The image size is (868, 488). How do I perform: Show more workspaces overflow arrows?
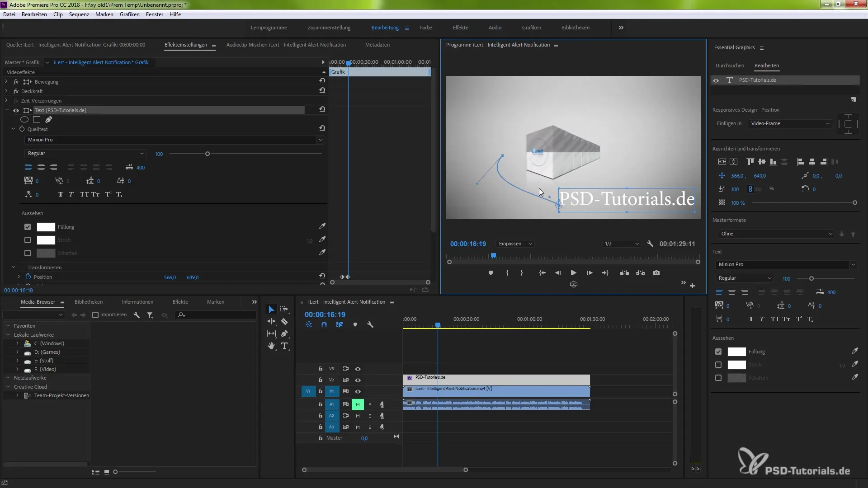621,28
